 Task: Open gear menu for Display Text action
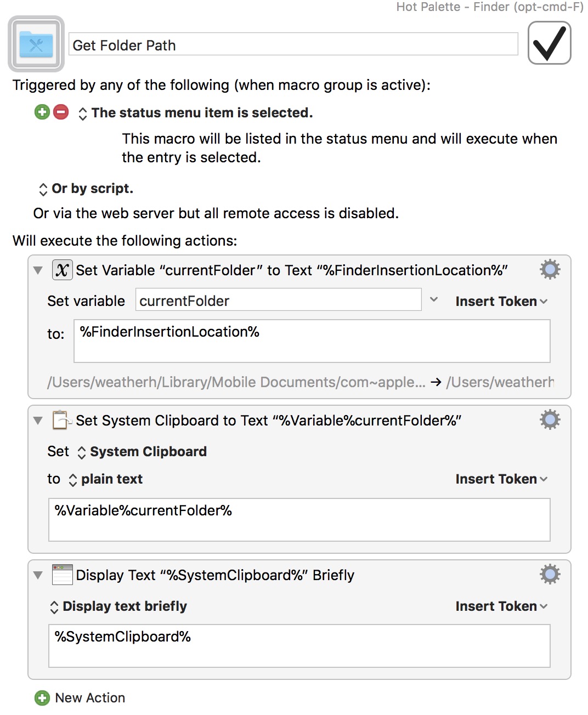[x=550, y=574]
